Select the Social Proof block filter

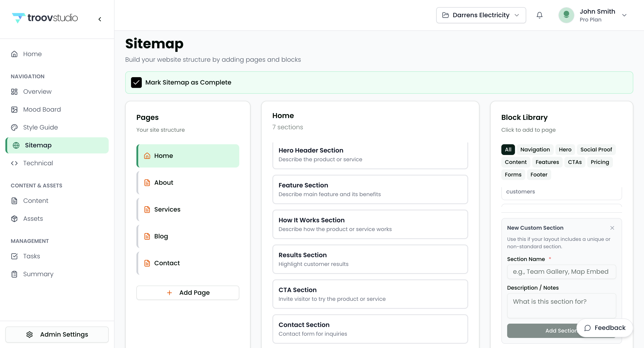(596, 149)
